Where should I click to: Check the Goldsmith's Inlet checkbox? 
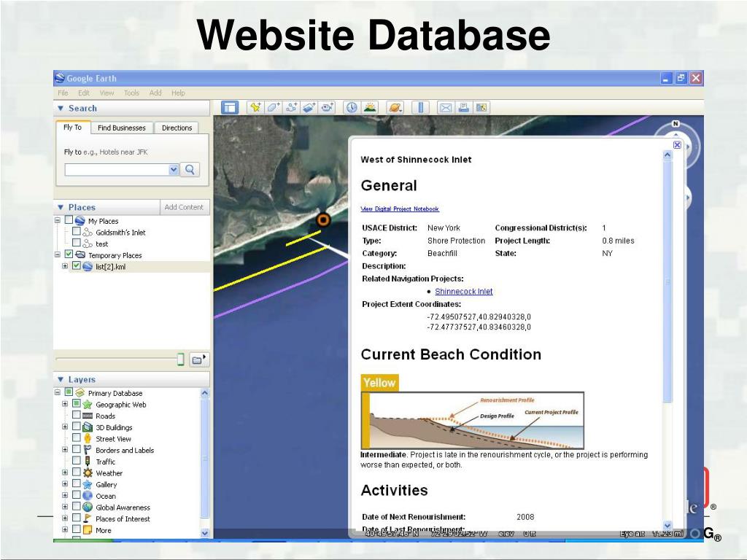point(76,231)
